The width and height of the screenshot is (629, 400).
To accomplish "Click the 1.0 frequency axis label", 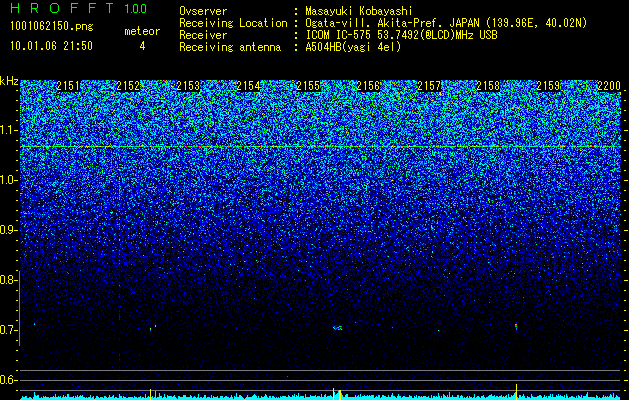I will click(x=8, y=181).
